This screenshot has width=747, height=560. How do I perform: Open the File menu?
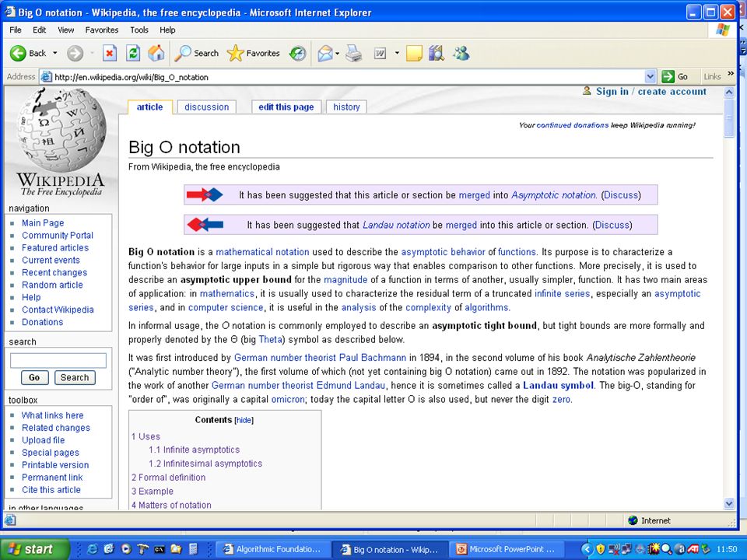click(x=16, y=30)
